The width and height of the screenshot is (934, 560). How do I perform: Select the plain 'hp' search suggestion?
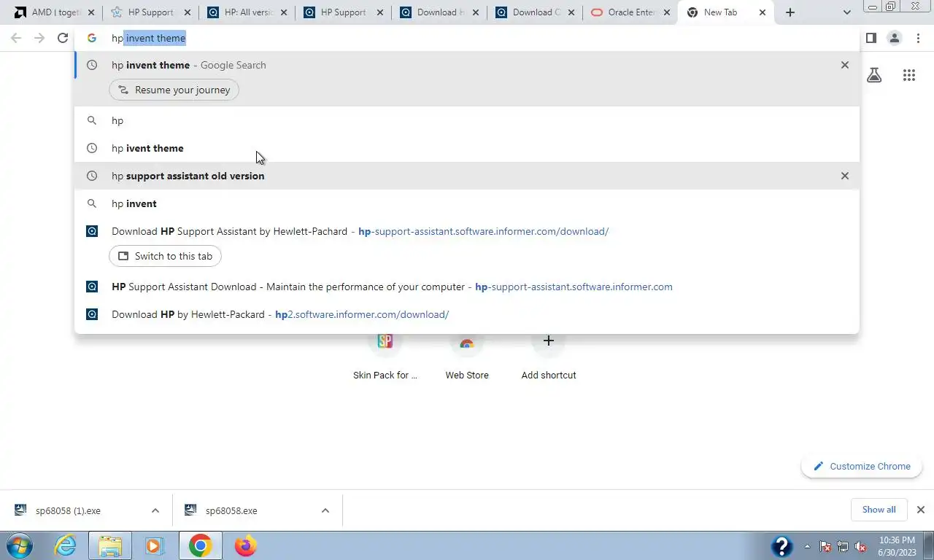pyautogui.click(x=467, y=120)
